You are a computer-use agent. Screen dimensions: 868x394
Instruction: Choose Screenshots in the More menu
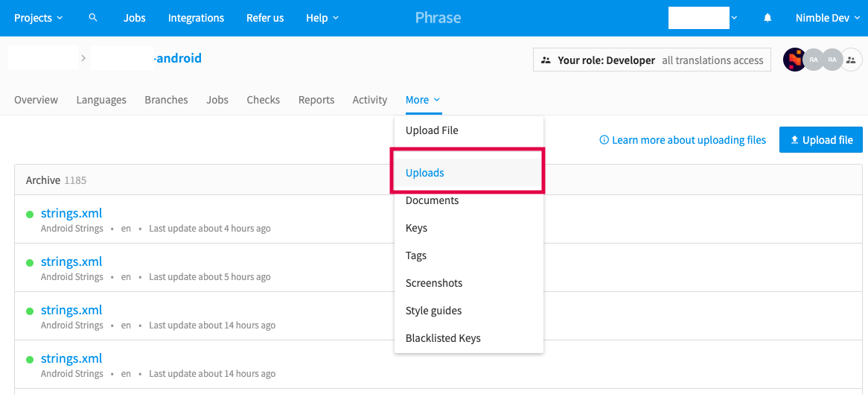pyautogui.click(x=434, y=283)
